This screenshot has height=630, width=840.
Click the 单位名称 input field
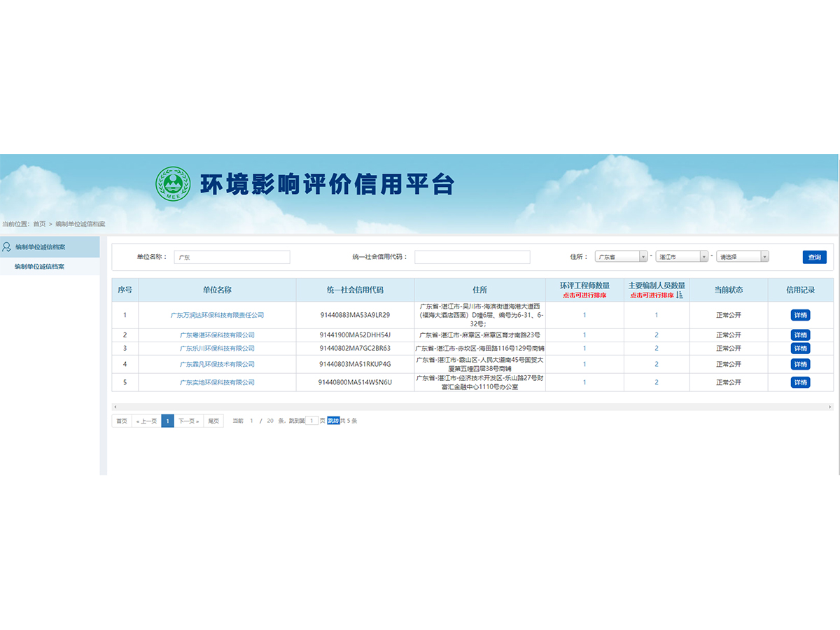tap(232, 257)
